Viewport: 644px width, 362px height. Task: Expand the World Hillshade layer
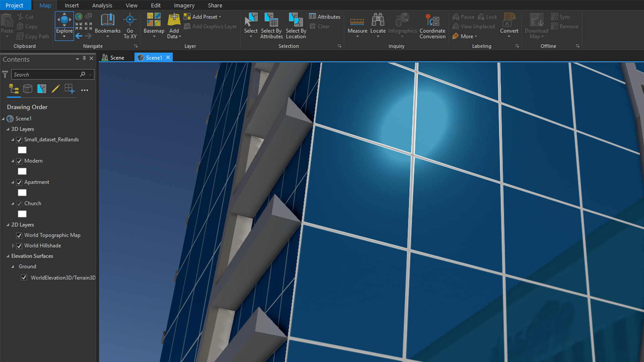click(13, 245)
